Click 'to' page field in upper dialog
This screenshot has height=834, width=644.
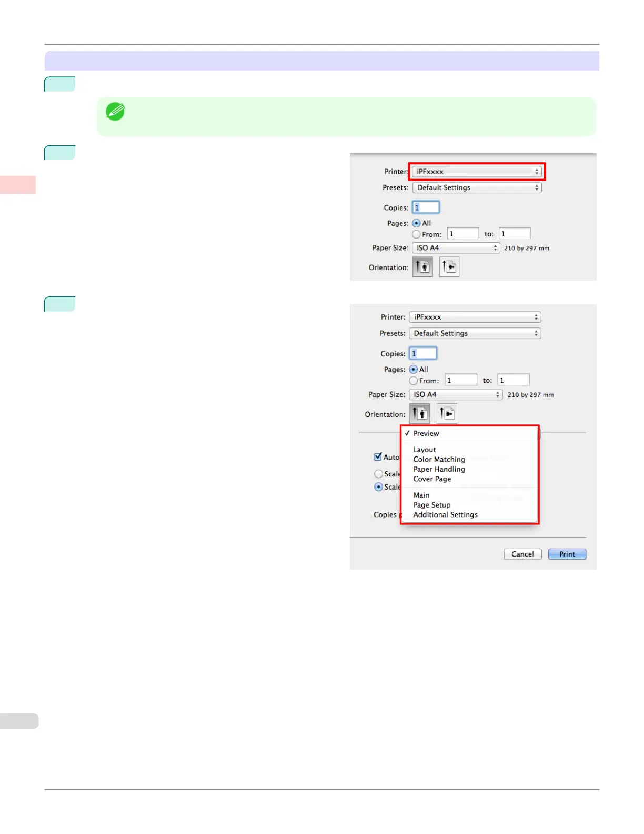515,234
